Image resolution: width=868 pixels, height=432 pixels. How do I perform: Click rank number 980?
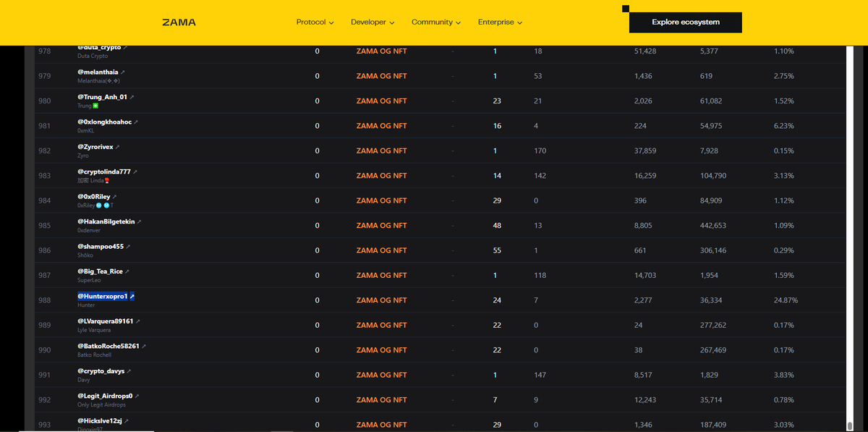coord(45,101)
